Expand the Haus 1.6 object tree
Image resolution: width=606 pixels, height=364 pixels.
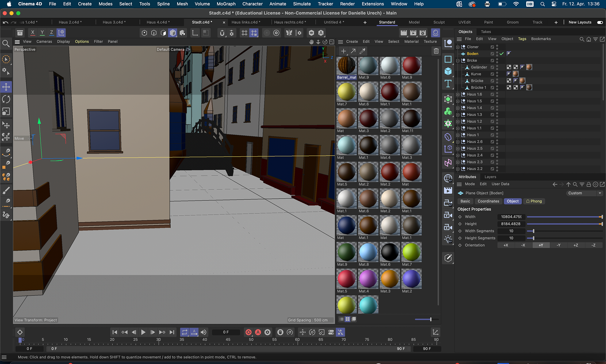[x=458, y=94]
